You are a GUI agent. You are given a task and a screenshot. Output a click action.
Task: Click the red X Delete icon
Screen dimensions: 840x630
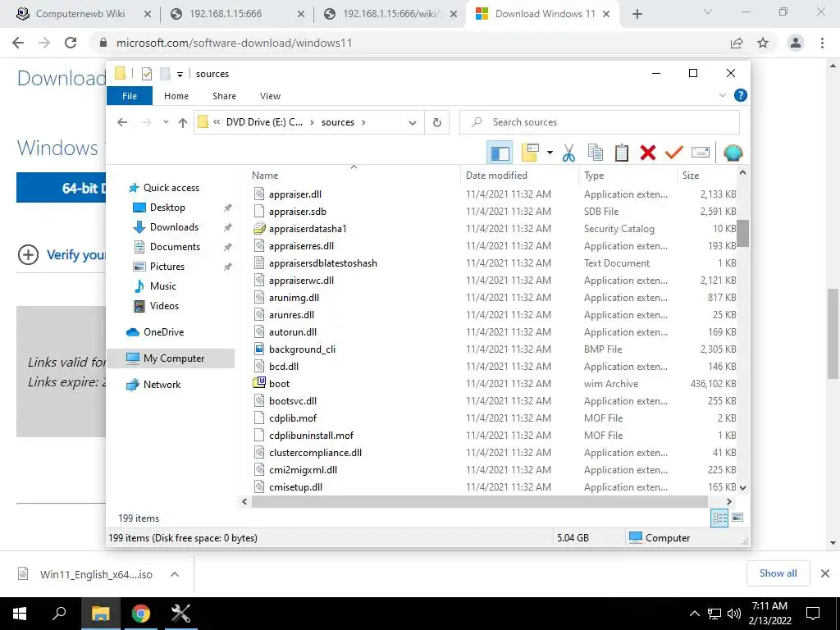(x=648, y=153)
